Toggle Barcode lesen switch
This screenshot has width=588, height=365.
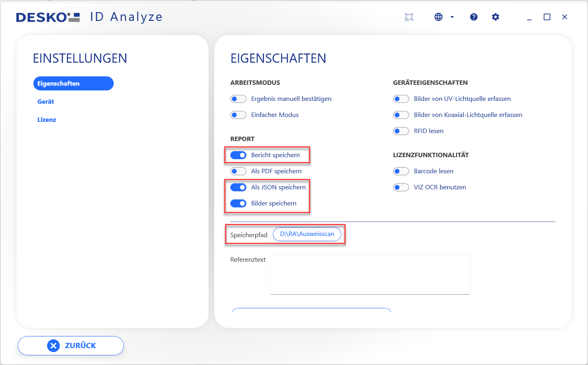coord(401,171)
